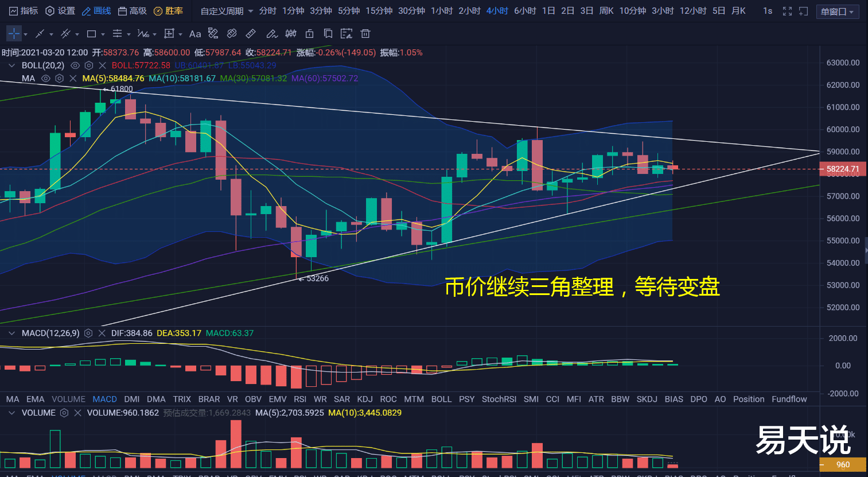
Task: Open trend line tool dropdown arrow
Action: pos(51,34)
